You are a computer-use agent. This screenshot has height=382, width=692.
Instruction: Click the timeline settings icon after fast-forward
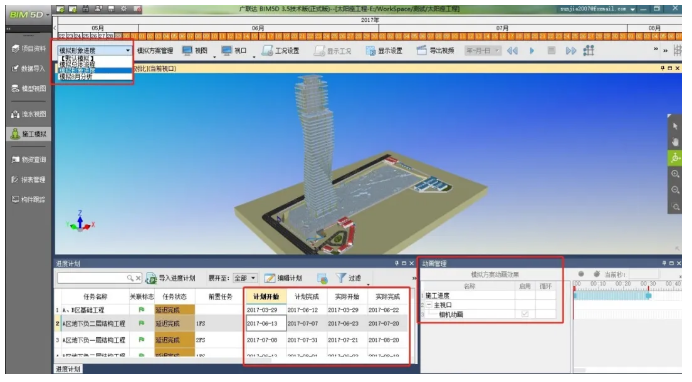589,51
